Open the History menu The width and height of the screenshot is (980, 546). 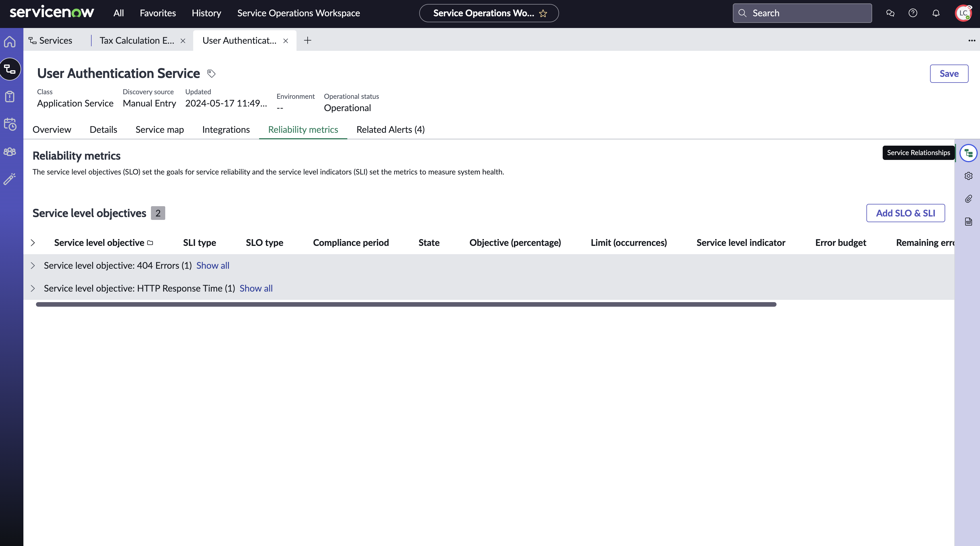pos(206,13)
